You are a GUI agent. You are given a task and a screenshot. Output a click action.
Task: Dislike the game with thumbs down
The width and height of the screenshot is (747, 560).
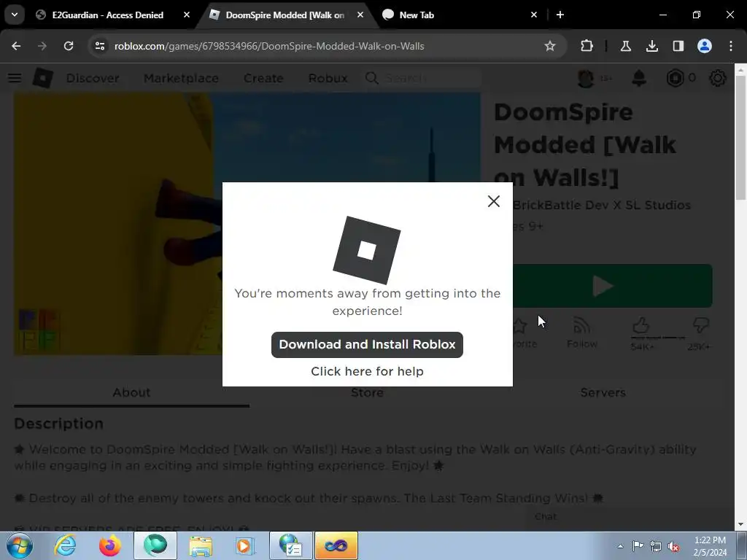(700, 326)
